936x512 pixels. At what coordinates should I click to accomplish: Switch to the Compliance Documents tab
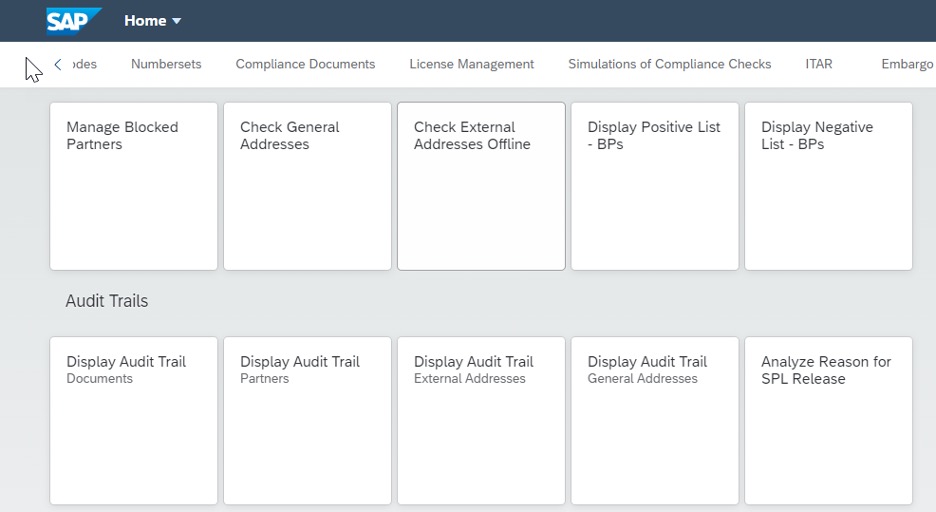coord(305,64)
